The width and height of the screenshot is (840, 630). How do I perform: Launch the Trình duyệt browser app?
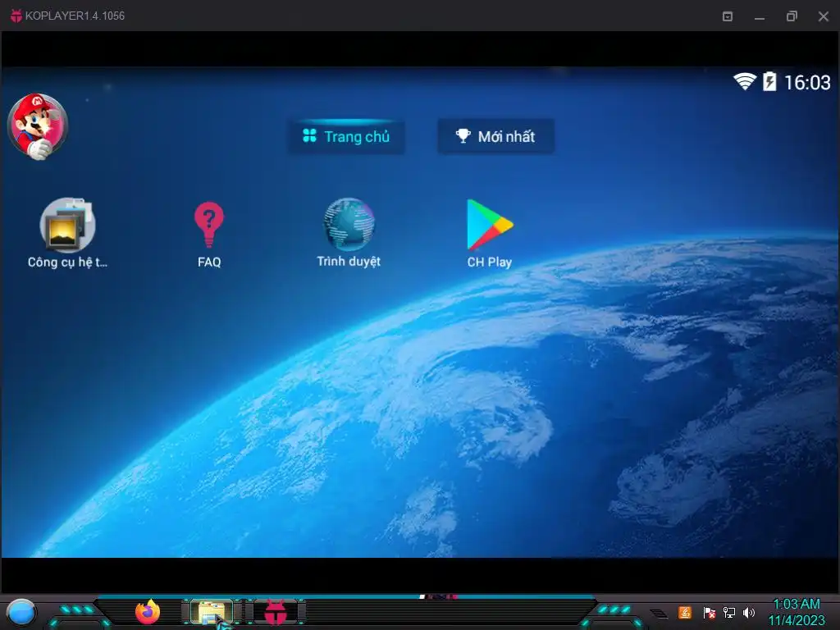349,225
